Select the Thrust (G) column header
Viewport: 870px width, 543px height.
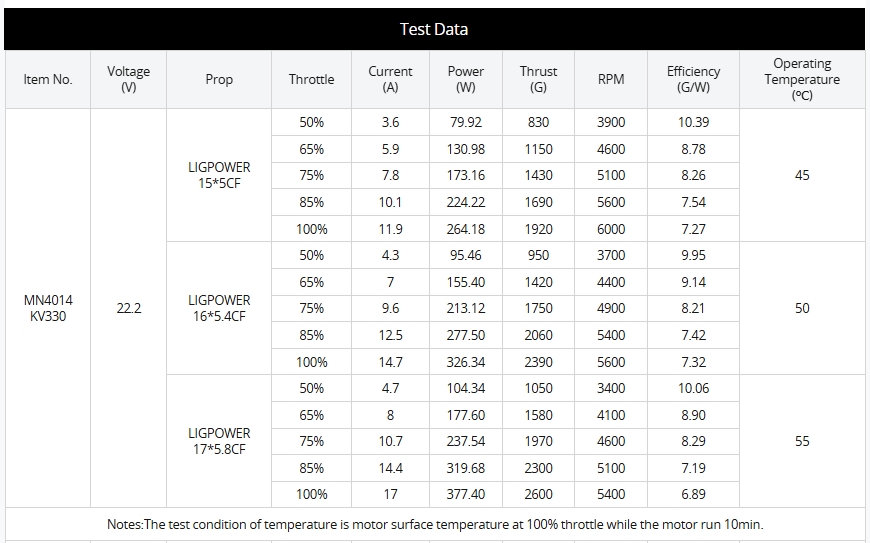tap(538, 79)
